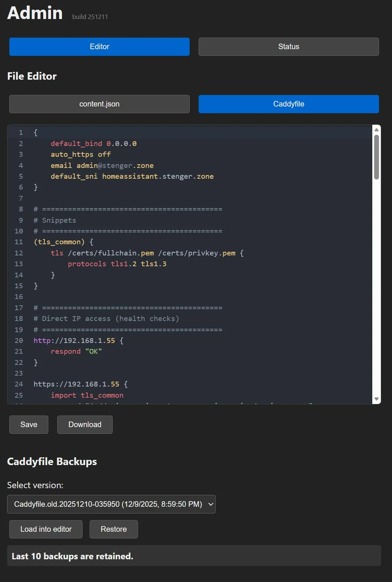Save the Caddyfile changes
This screenshot has height=582, width=392.
tap(29, 424)
